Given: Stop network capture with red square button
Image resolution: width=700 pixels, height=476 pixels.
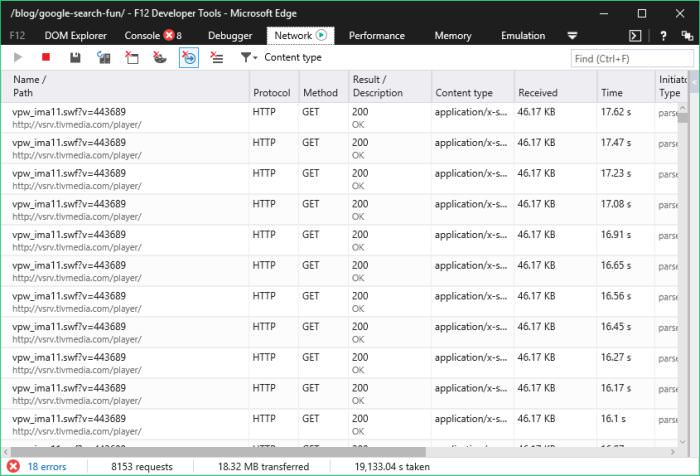Looking at the screenshot, I should tap(46, 57).
